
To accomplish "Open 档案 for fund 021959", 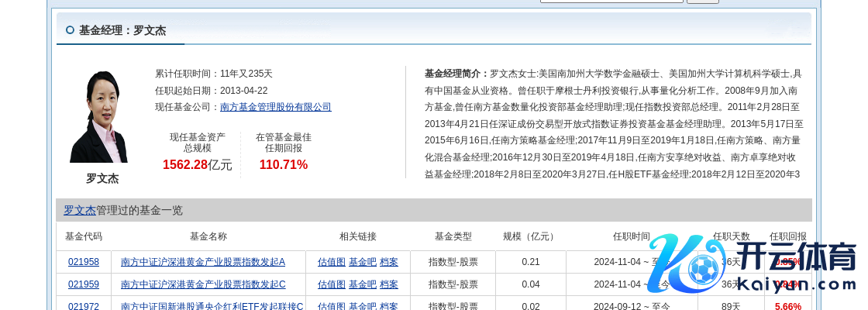I will [388, 284].
